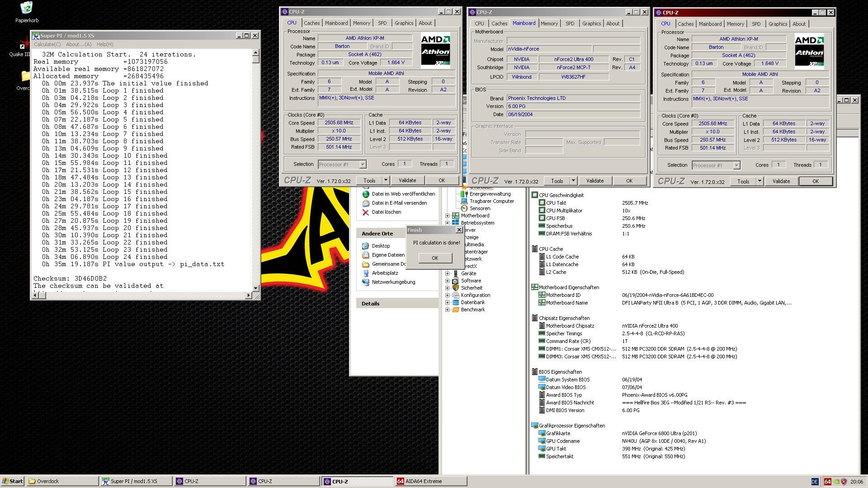The image size is (868, 488).
Task: Switch to Overclock folder in taskbar
Action: 62,481
